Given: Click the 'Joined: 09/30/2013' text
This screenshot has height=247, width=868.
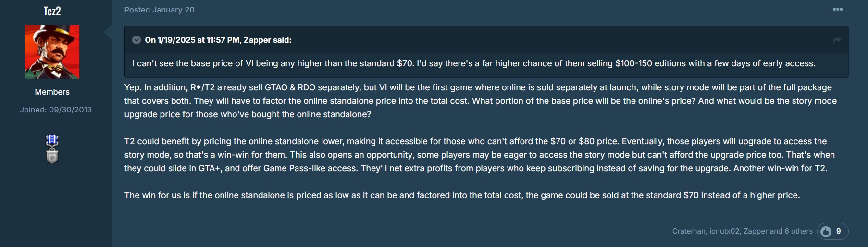Looking at the screenshot, I should 56,110.
